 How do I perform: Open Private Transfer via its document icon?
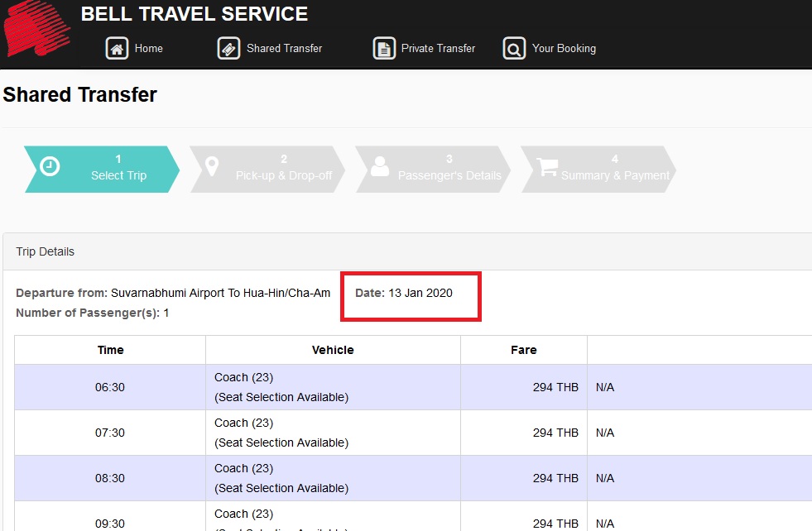click(384, 48)
